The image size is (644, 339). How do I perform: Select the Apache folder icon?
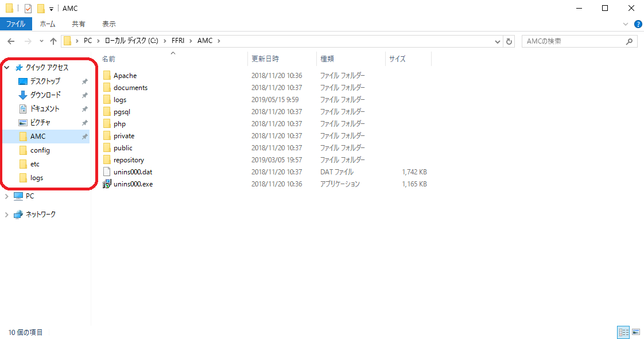pos(107,75)
